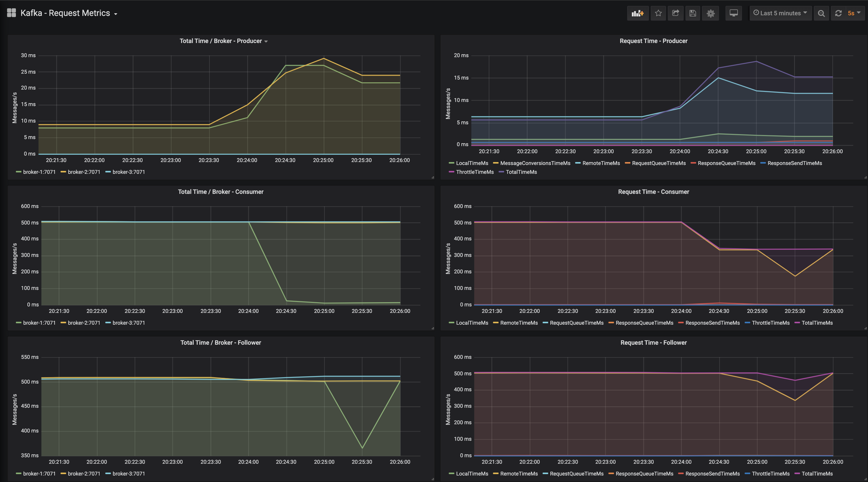Open dashboard settings gear icon
This screenshot has width=868, height=482.
pos(711,13)
